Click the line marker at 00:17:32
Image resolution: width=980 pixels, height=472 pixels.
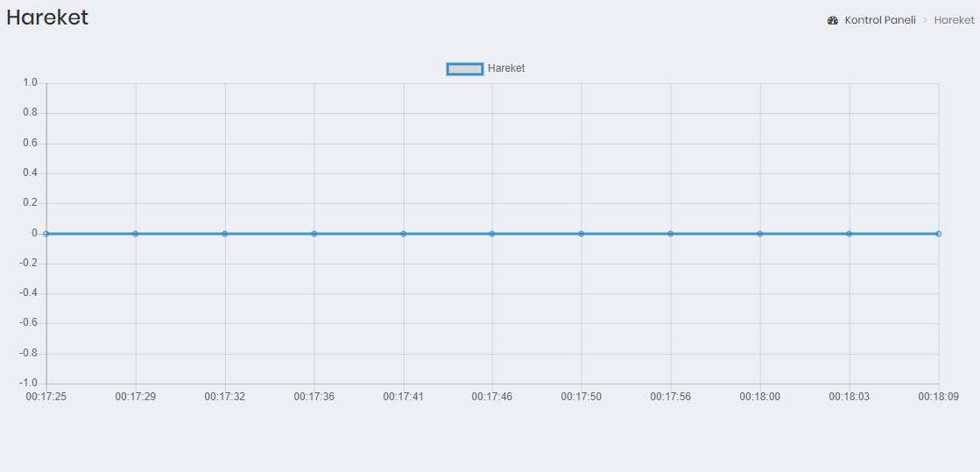[x=225, y=234]
